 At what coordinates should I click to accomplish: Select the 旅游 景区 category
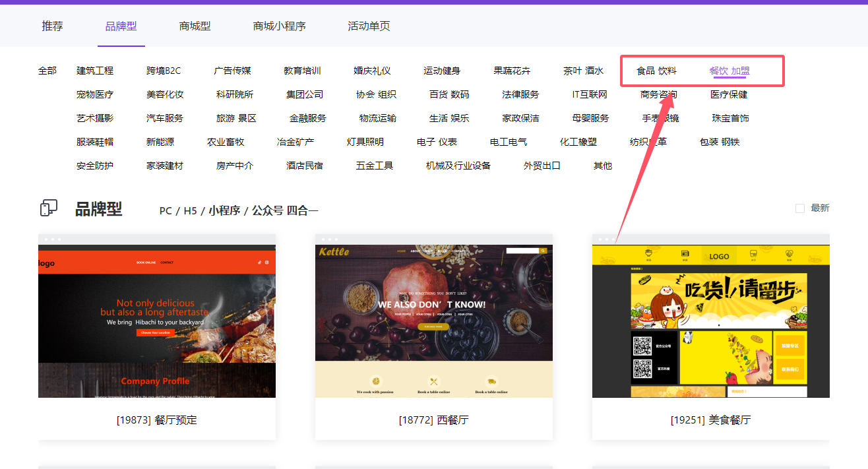[236, 118]
